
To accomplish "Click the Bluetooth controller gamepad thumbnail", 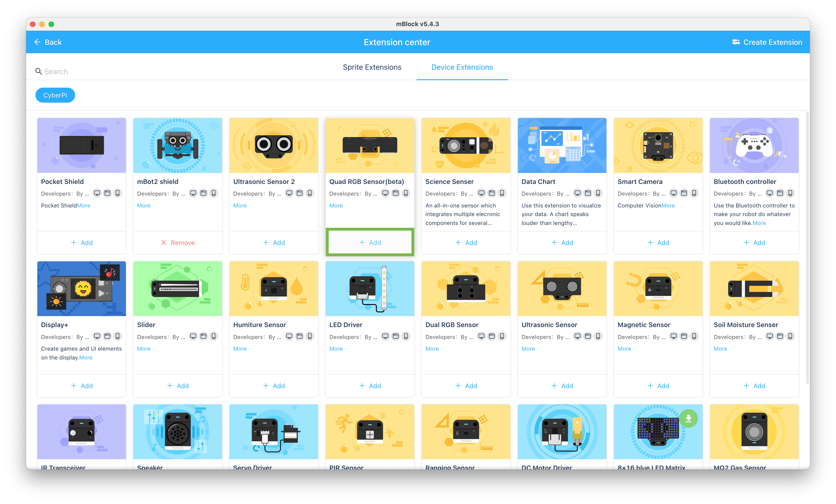I will click(754, 145).
